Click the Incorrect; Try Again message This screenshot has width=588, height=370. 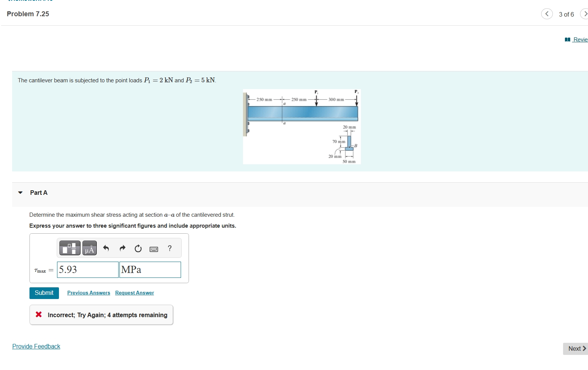click(101, 315)
